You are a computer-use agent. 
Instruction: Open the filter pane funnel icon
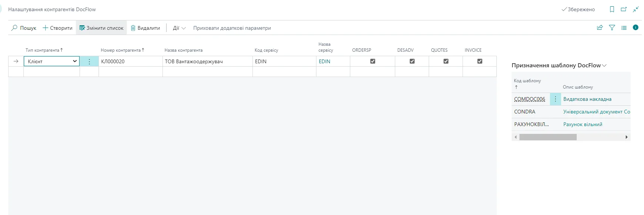612,28
